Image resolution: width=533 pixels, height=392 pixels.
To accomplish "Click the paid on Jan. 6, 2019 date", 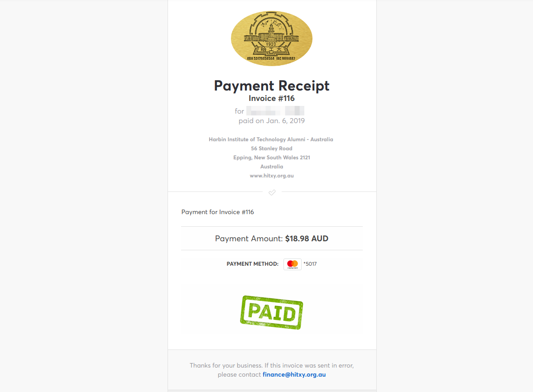I will (x=272, y=120).
